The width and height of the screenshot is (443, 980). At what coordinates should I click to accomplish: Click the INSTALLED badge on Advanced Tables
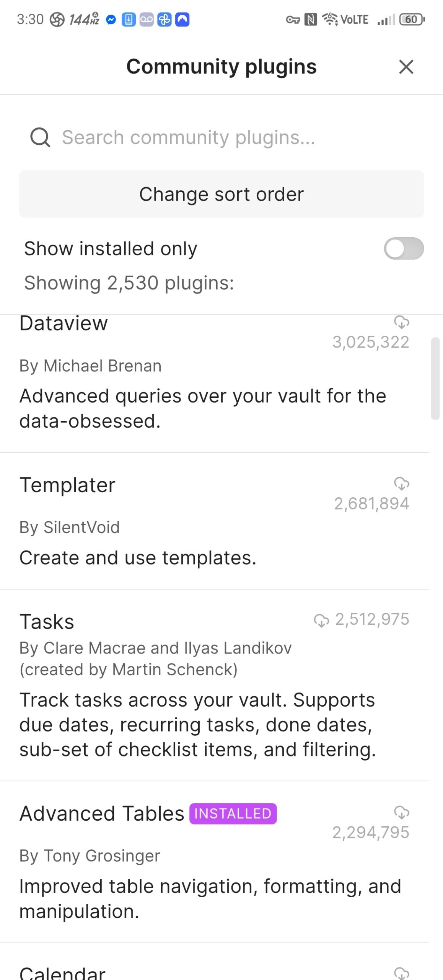[x=233, y=813]
